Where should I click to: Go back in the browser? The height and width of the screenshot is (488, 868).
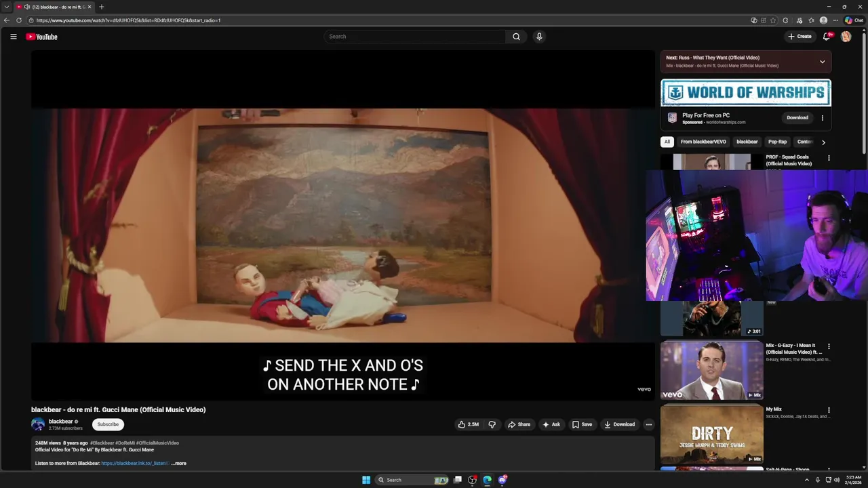click(x=7, y=20)
